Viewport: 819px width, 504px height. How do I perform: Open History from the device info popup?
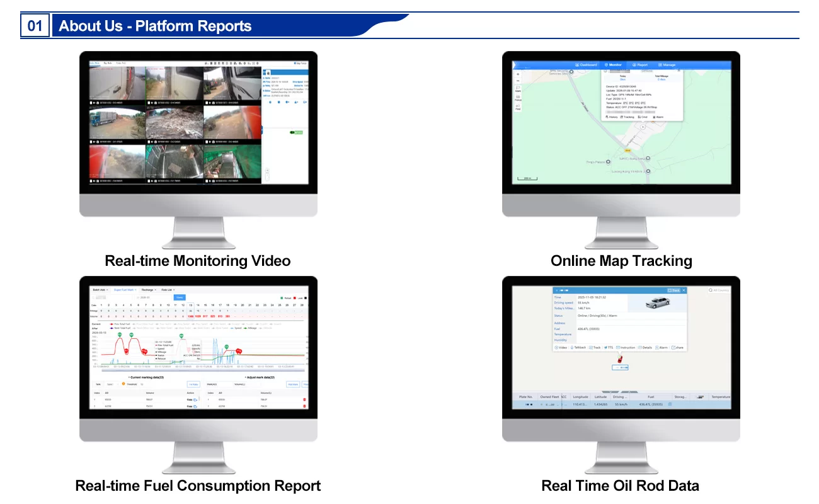[x=611, y=117]
